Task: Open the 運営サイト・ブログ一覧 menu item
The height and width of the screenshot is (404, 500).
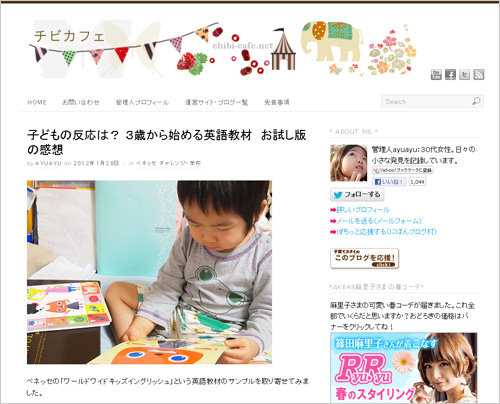Action: (x=216, y=102)
